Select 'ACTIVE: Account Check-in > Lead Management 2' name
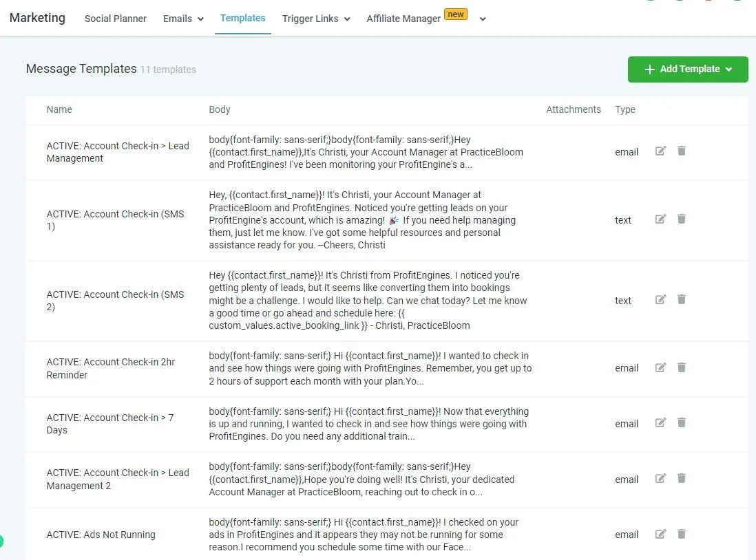This screenshot has width=756, height=560. coord(118,479)
